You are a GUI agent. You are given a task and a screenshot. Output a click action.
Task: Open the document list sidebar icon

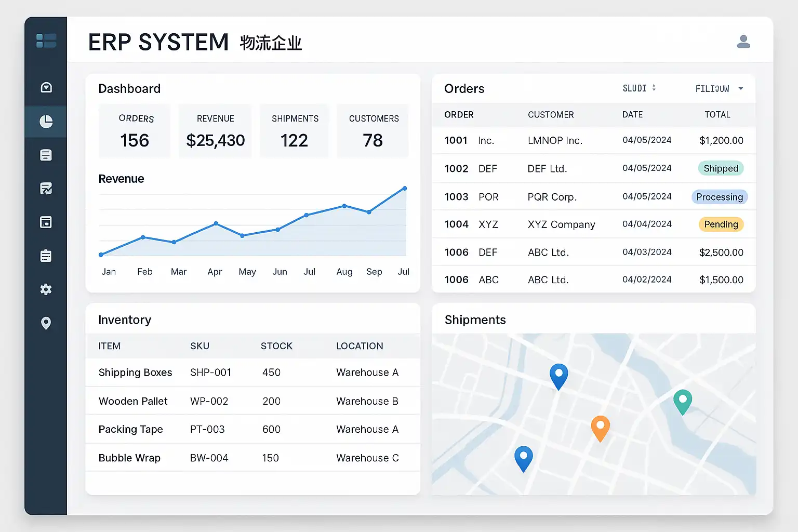pos(46,155)
